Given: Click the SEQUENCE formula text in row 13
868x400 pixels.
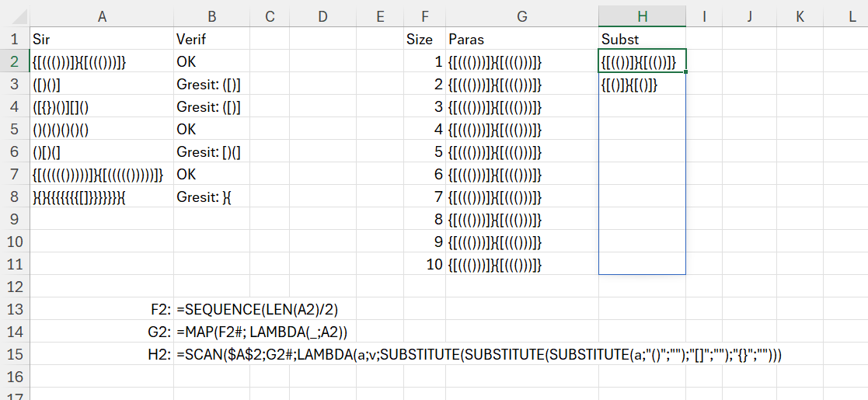Looking at the screenshot, I should (257, 310).
